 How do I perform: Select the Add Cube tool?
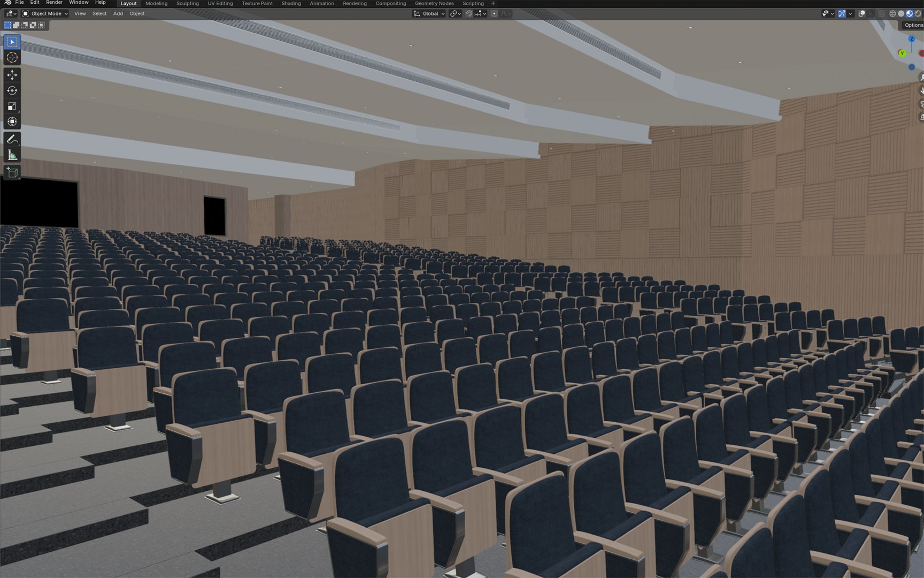12,172
